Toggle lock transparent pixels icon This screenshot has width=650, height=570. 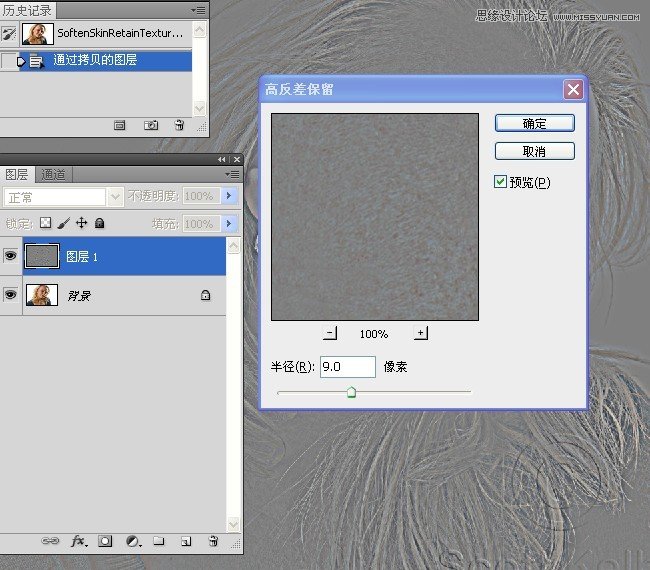coord(46,223)
